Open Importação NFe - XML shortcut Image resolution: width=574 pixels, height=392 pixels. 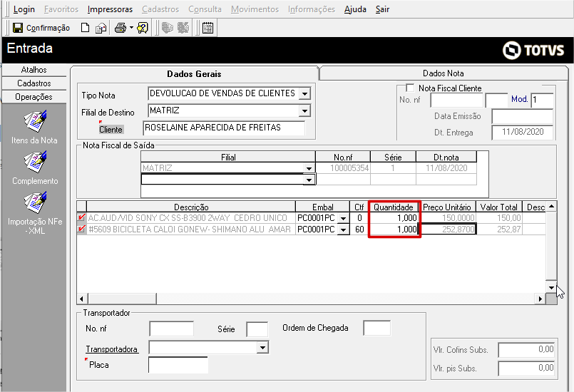[x=35, y=214]
